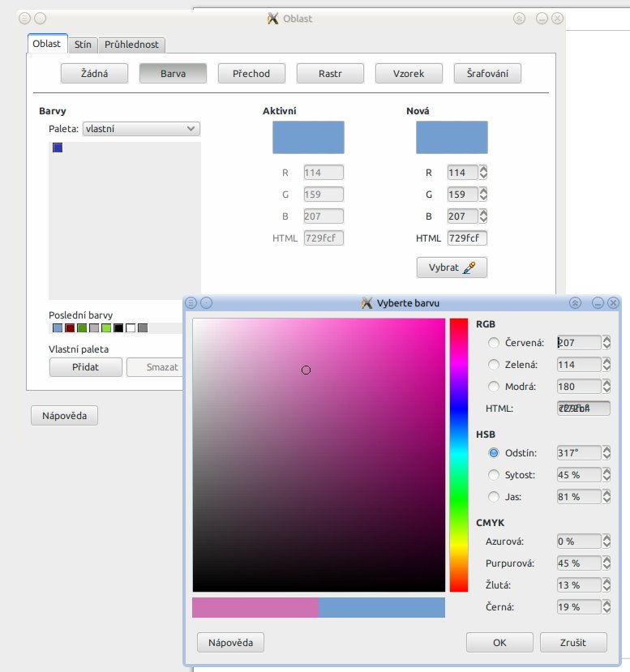
Task: Pick the dark blue custom palette swatch
Action: pos(58,148)
